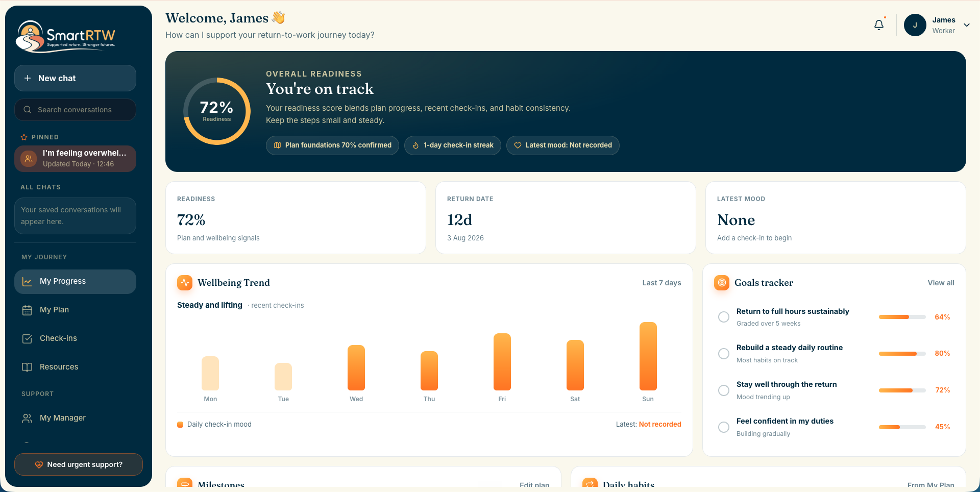The width and height of the screenshot is (980, 492).
Task: Click the 72% goal progress bar
Action: coord(902,390)
